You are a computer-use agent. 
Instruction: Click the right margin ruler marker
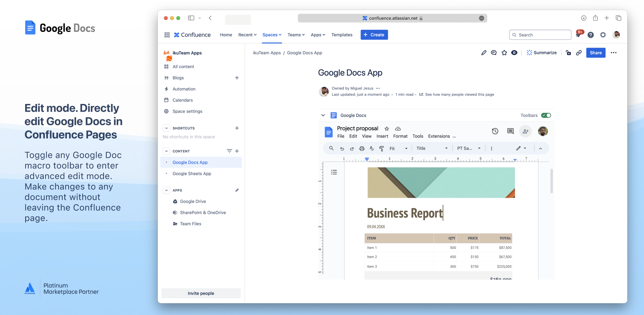[x=515, y=160]
